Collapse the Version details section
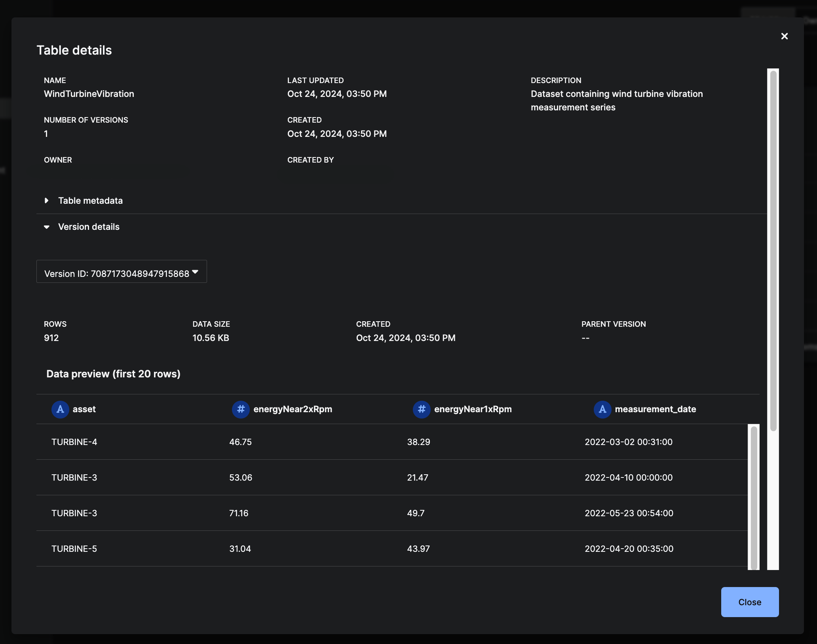The width and height of the screenshot is (817, 644). pyautogui.click(x=89, y=227)
